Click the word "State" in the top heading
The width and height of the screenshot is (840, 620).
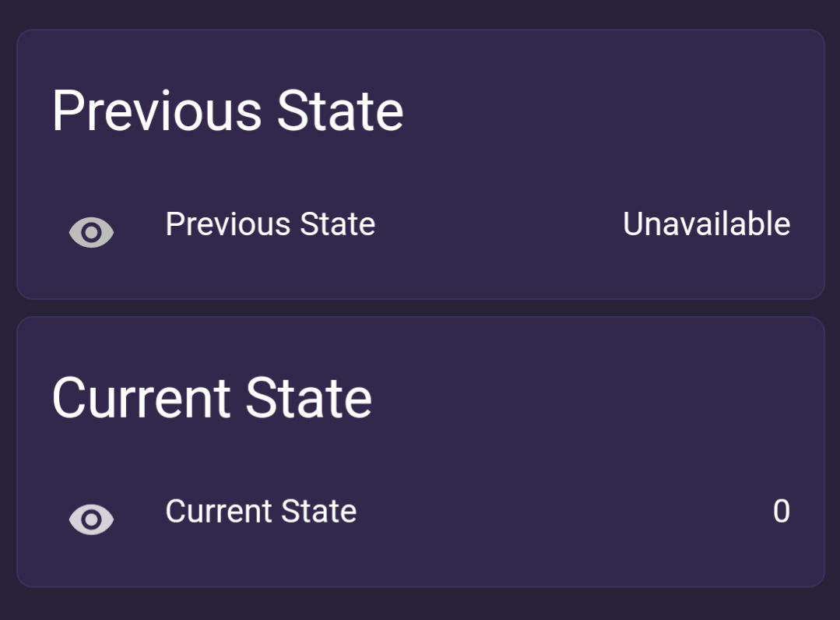point(340,111)
